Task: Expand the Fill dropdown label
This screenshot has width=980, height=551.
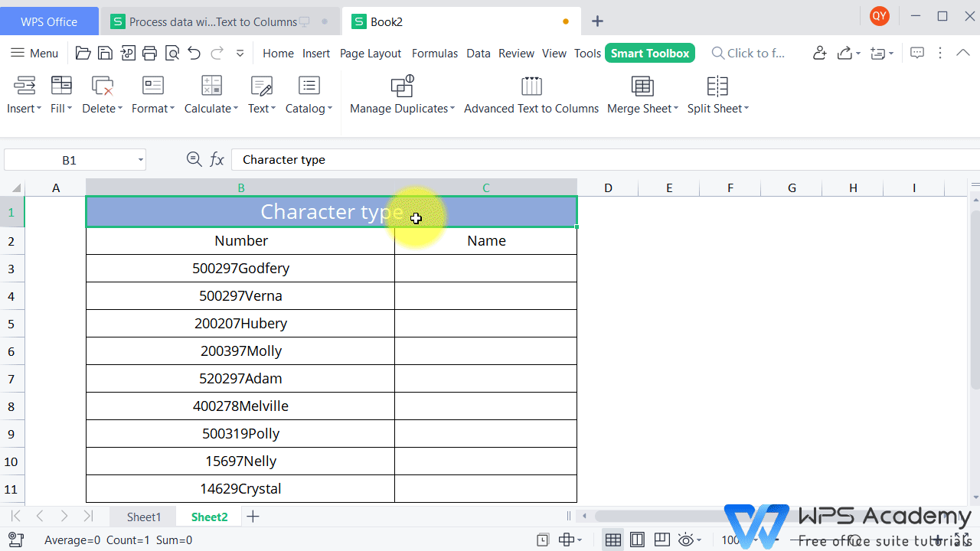Action: [x=61, y=109]
